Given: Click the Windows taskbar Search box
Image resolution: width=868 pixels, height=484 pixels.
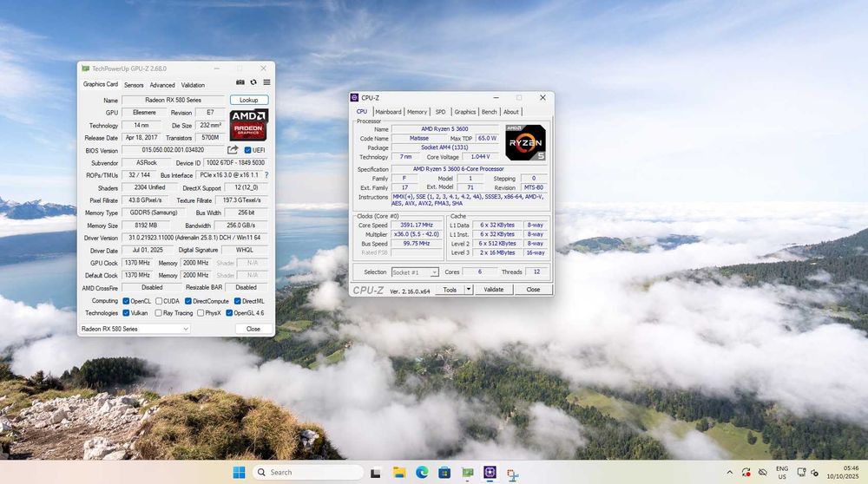Looking at the screenshot, I should pyautogui.click(x=308, y=473).
